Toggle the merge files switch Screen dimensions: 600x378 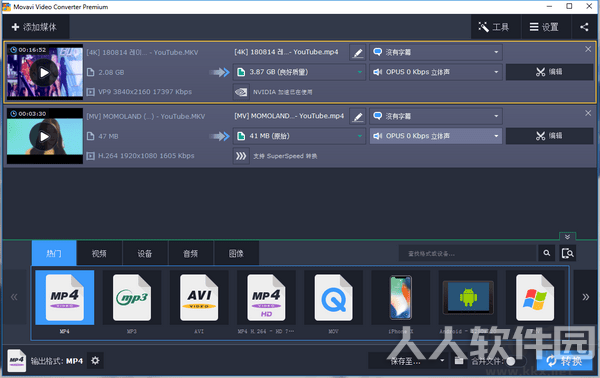click(x=517, y=361)
